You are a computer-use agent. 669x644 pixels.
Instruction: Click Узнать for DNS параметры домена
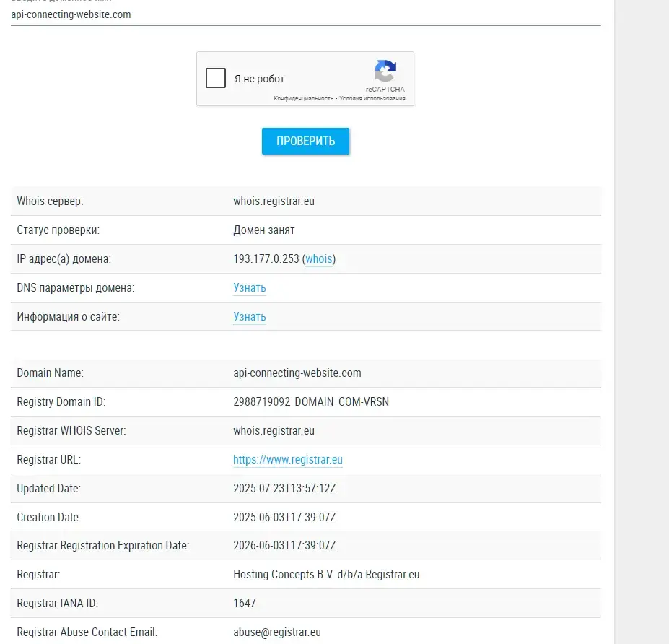[x=250, y=287]
